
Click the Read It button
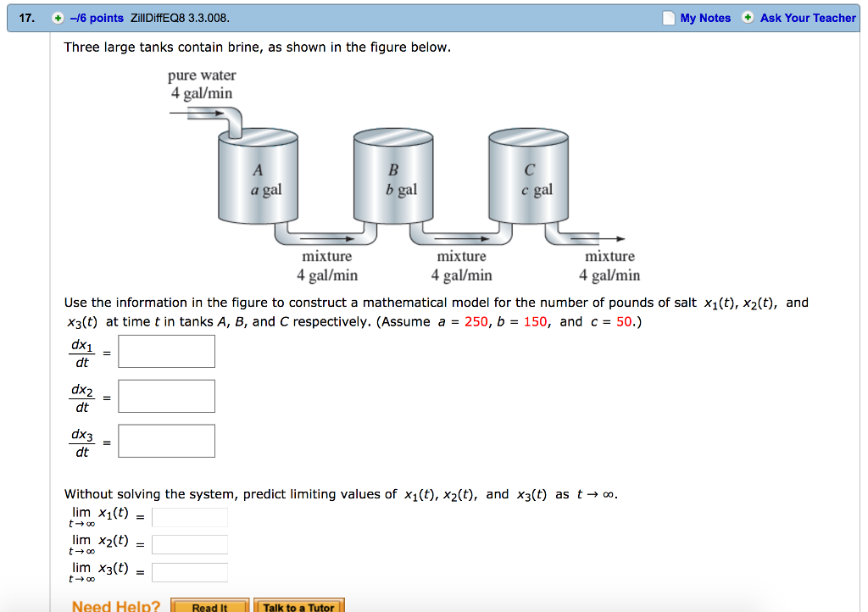[210, 605]
